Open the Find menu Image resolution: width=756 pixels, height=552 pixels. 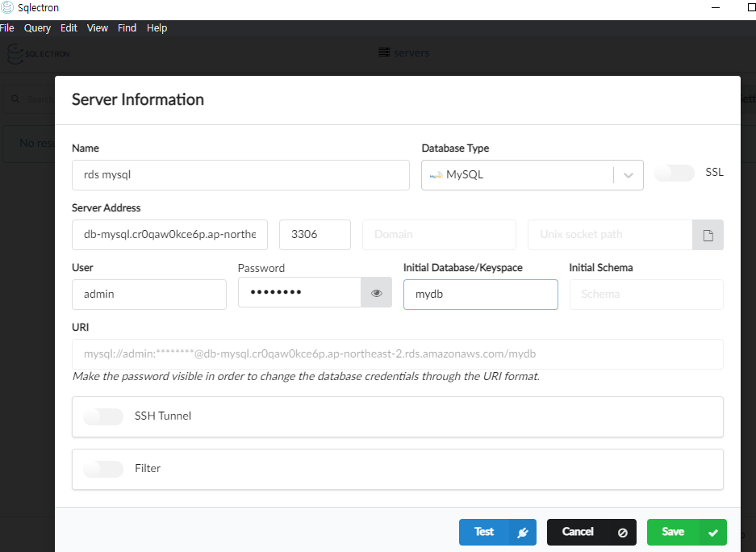(x=127, y=28)
